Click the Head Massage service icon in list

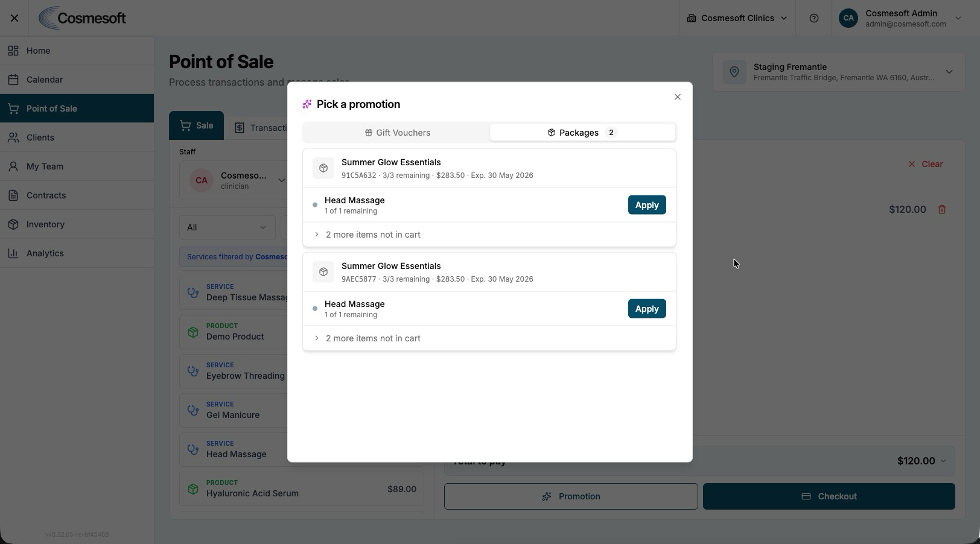click(193, 449)
